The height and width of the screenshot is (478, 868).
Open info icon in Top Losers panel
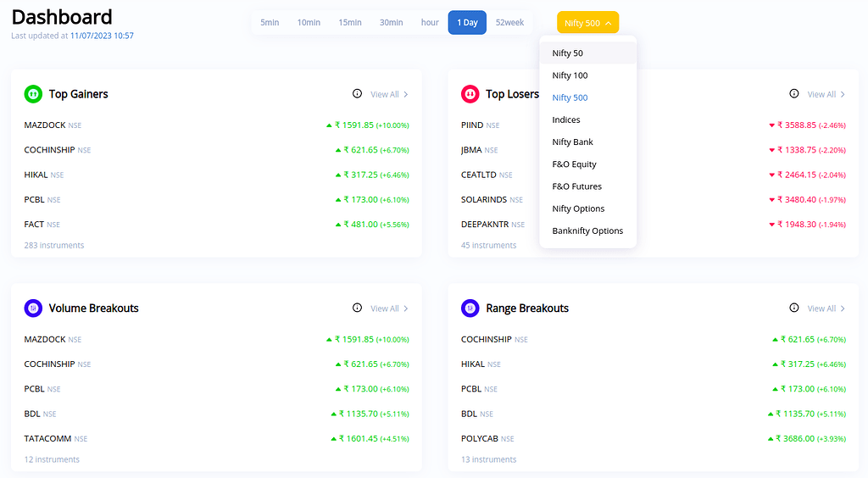[x=793, y=93]
